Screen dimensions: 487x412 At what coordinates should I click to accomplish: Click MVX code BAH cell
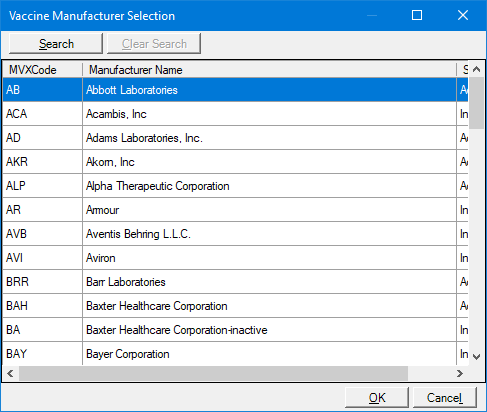tap(43, 306)
